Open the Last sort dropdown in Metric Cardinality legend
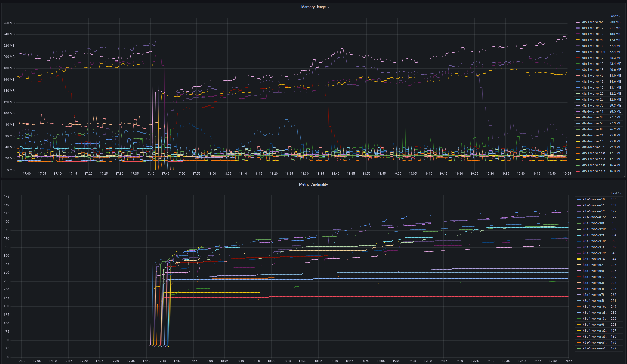 (616, 193)
